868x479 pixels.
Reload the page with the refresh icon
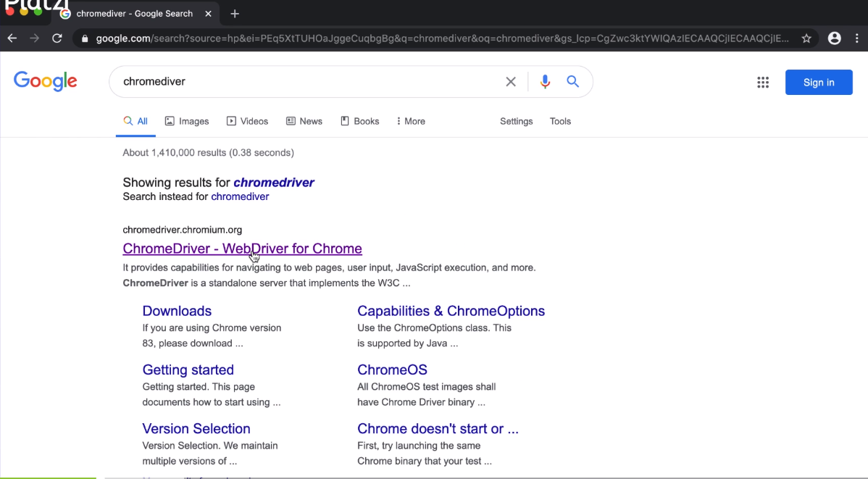(57, 38)
